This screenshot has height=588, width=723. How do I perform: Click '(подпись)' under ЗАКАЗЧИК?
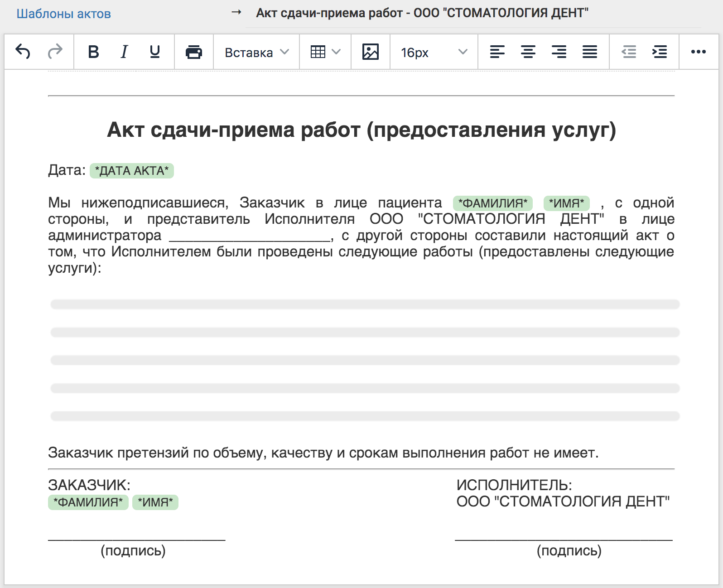tap(133, 550)
